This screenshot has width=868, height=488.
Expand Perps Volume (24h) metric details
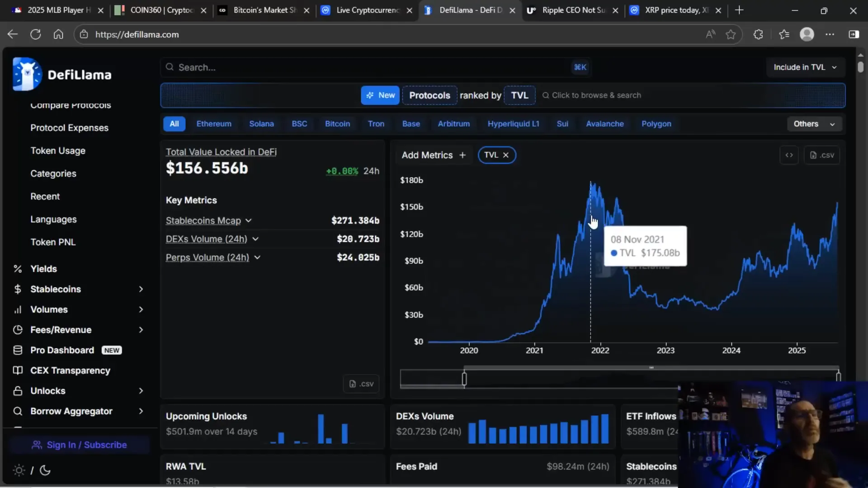257,258
